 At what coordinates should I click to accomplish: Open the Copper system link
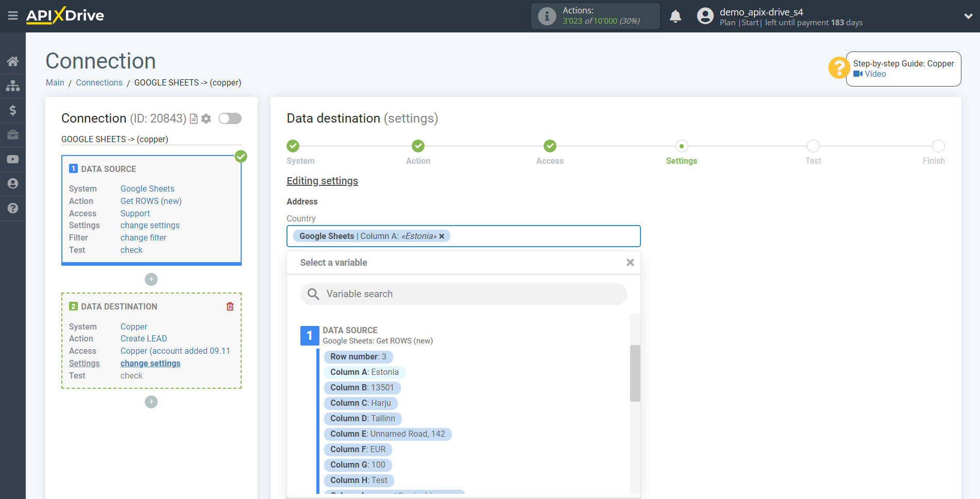click(x=134, y=326)
